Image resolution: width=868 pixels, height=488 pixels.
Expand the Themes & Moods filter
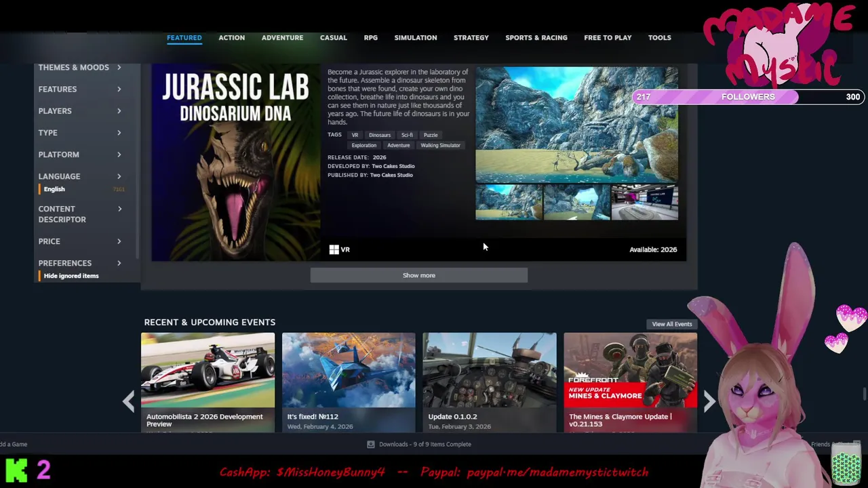[x=80, y=67]
